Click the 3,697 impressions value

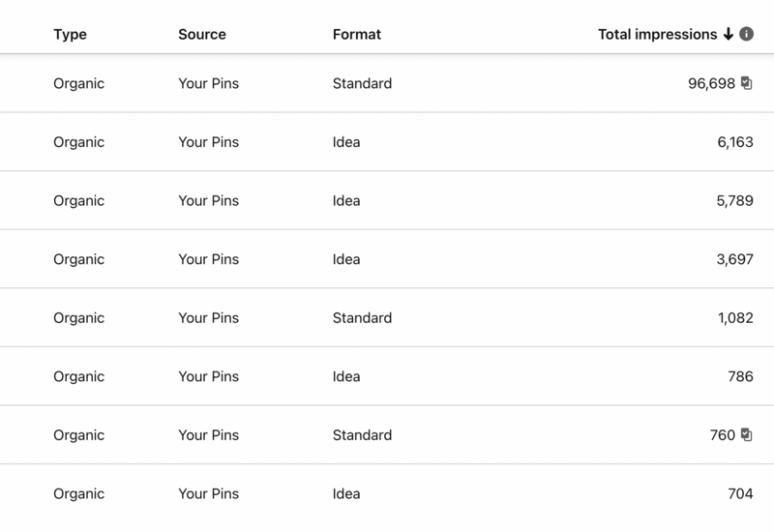pyautogui.click(x=734, y=259)
